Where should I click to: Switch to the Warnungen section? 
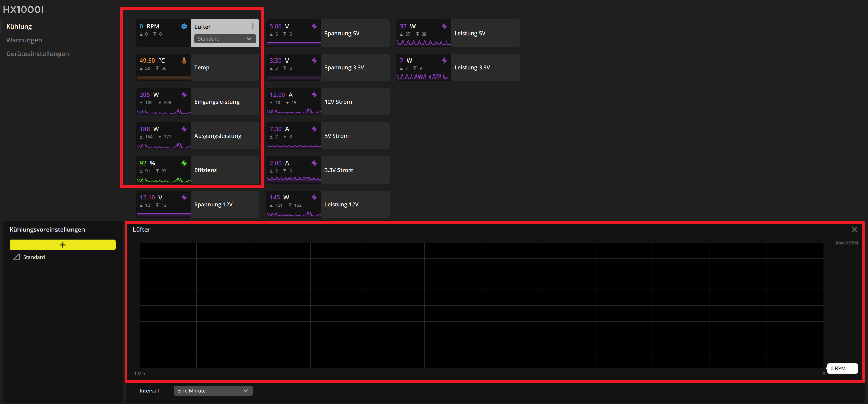pyautogui.click(x=24, y=40)
